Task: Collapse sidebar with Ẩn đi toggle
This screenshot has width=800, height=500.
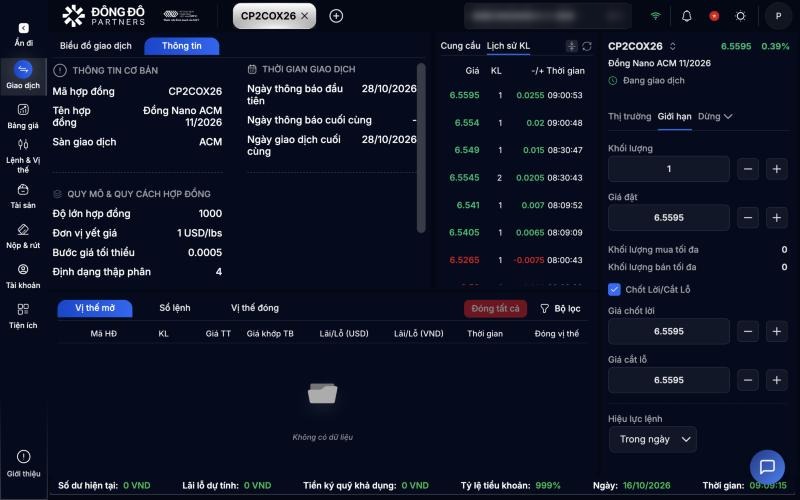Action: 23,34
